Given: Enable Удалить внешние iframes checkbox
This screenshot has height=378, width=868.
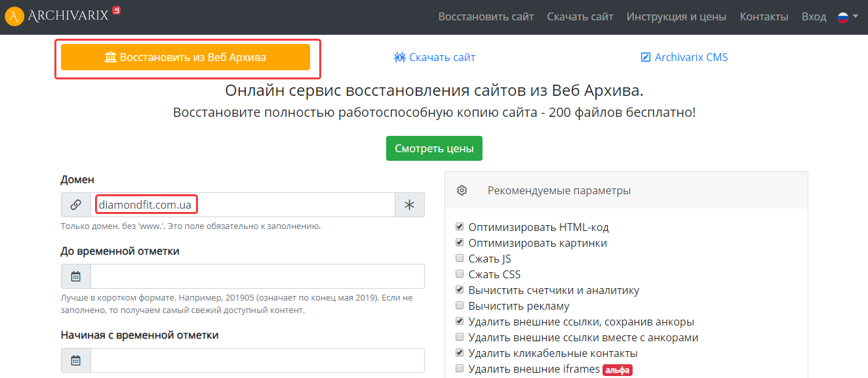Looking at the screenshot, I should (460, 369).
